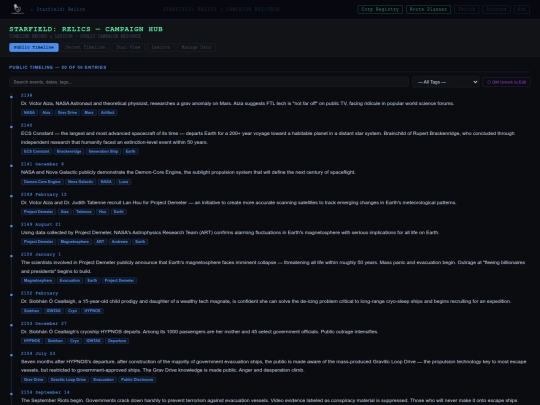
Task: Click the Starfield: Relics — Campaign Hub title
Action: point(86,29)
